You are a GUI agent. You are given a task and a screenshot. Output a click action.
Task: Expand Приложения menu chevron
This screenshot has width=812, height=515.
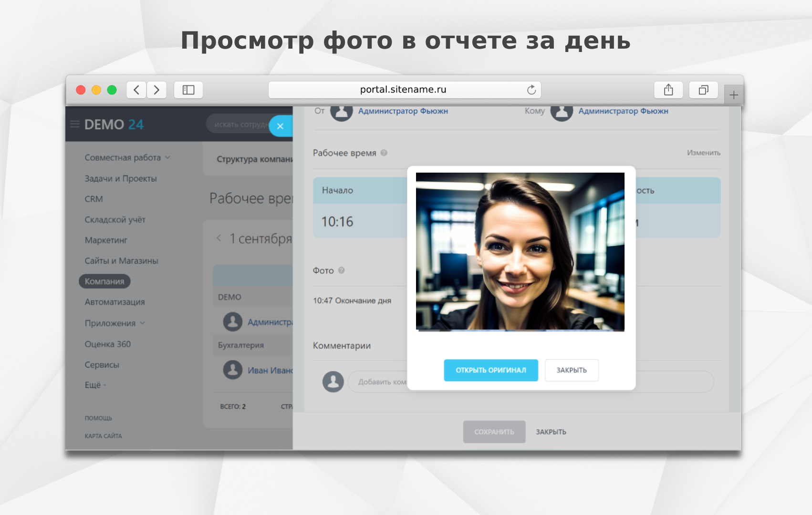(x=142, y=323)
